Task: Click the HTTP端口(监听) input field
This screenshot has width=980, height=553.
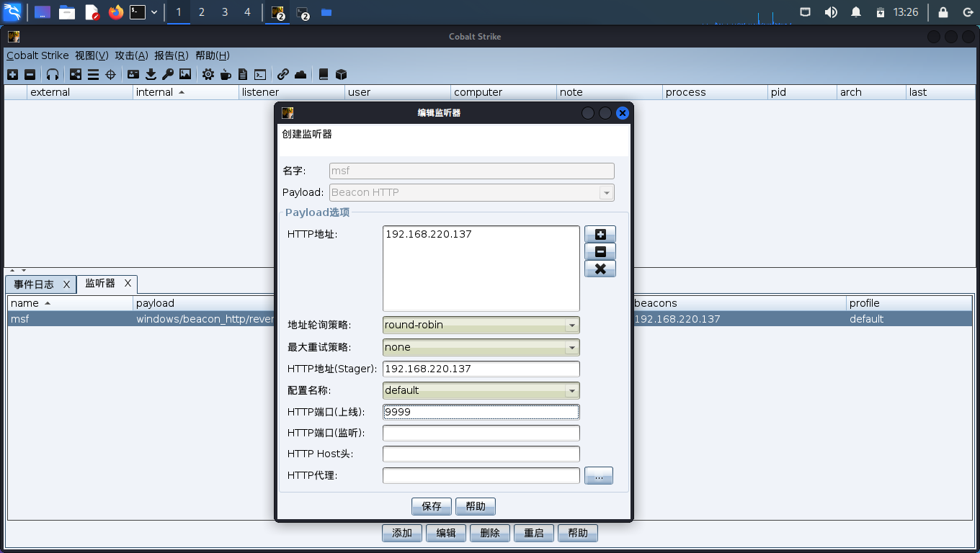Action: point(481,433)
